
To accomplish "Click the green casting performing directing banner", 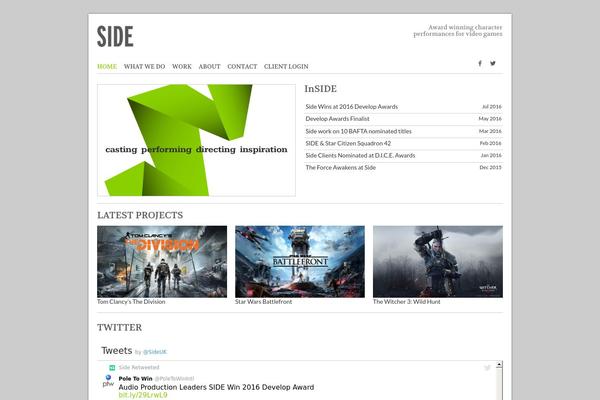I will pyautogui.click(x=196, y=140).
